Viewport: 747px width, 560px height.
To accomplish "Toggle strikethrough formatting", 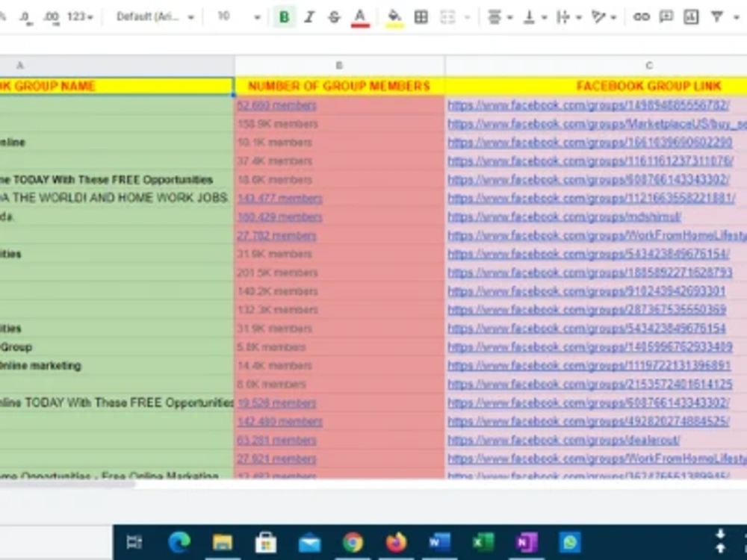I will 335,17.
